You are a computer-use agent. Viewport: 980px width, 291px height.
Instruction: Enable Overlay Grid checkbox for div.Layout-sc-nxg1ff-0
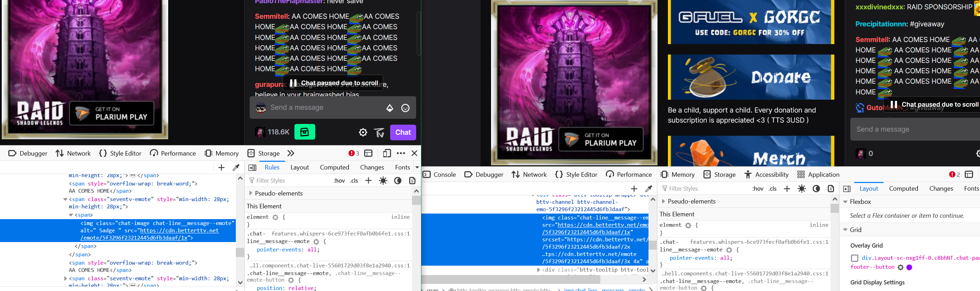tap(854, 258)
